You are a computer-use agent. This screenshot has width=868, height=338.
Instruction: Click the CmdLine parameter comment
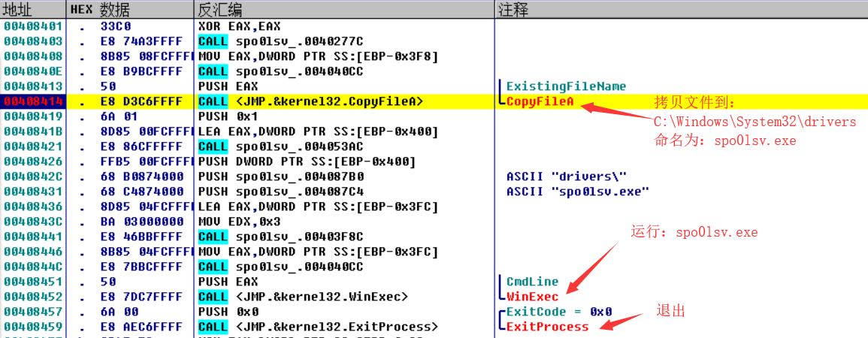click(532, 282)
